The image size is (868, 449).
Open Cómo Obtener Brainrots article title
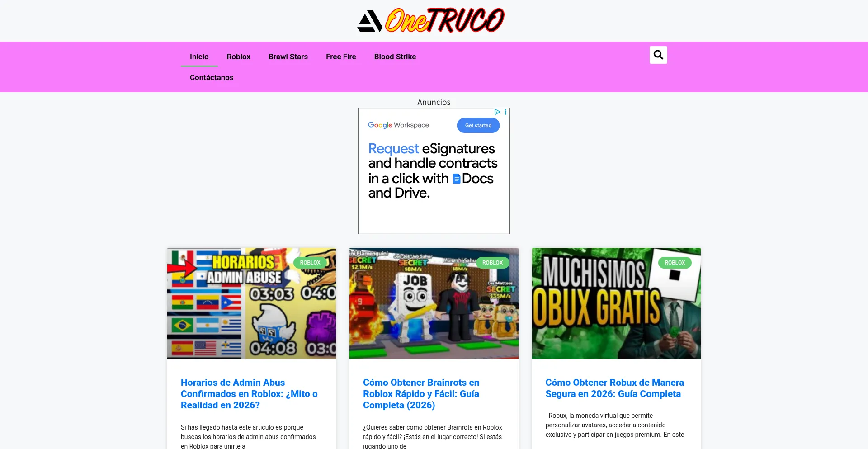click(x=421, y=394)
